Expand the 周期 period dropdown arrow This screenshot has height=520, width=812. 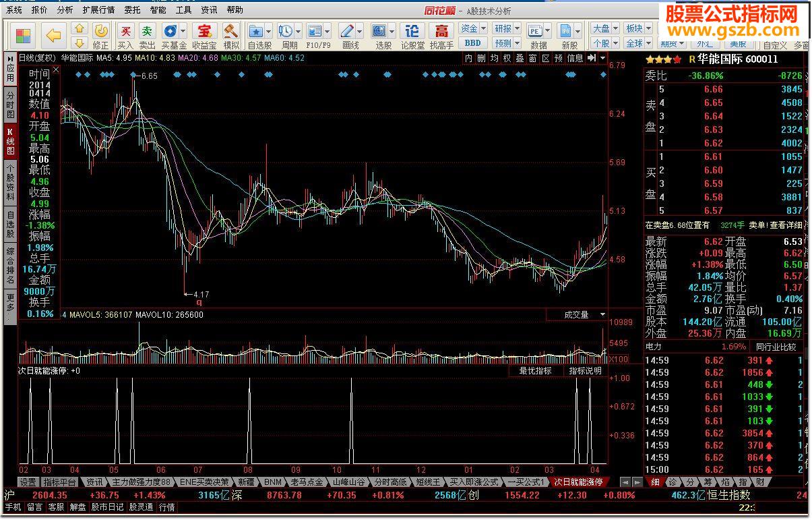[298, 32]
